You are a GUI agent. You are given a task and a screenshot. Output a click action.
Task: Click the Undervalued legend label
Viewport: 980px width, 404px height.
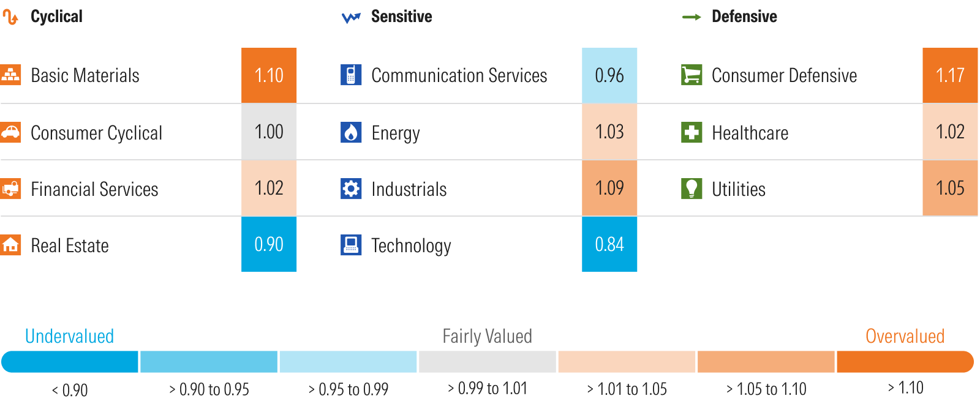pyautogui.click(x=69, y=336)
